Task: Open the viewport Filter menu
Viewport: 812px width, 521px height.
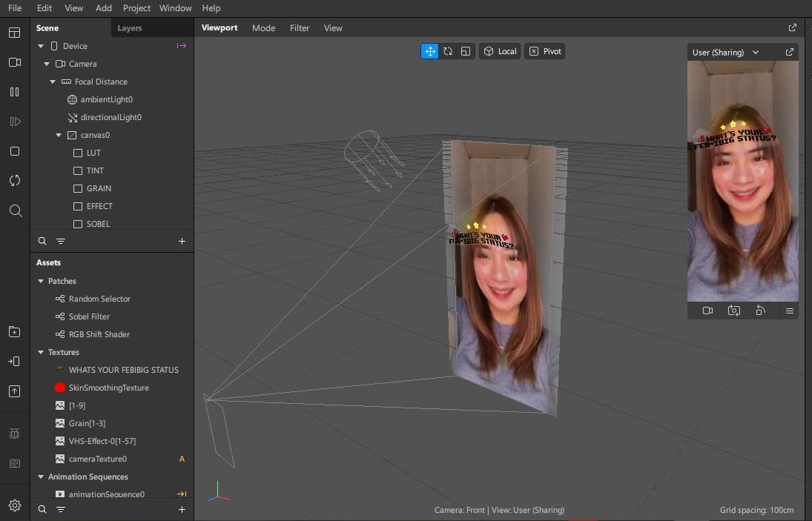Action: coord(300,28)
